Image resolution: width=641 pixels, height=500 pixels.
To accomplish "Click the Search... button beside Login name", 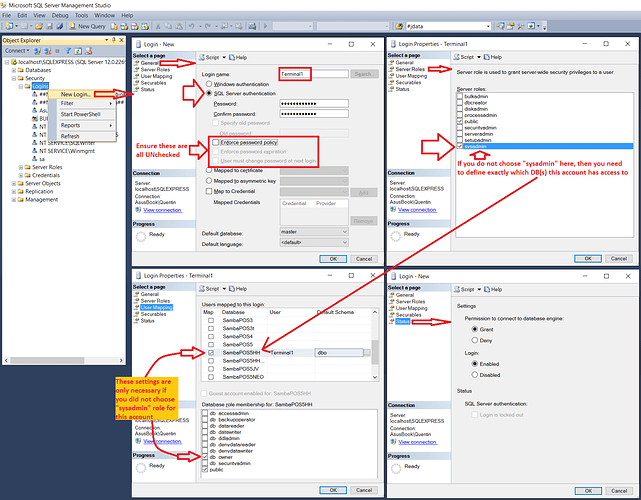I will click(x=364, y=74).
